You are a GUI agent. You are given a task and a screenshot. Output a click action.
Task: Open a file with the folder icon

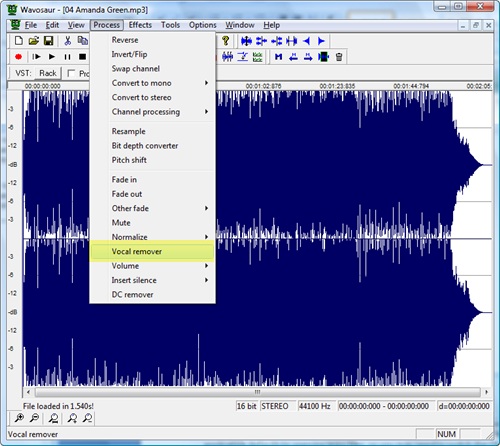(34, 41)
